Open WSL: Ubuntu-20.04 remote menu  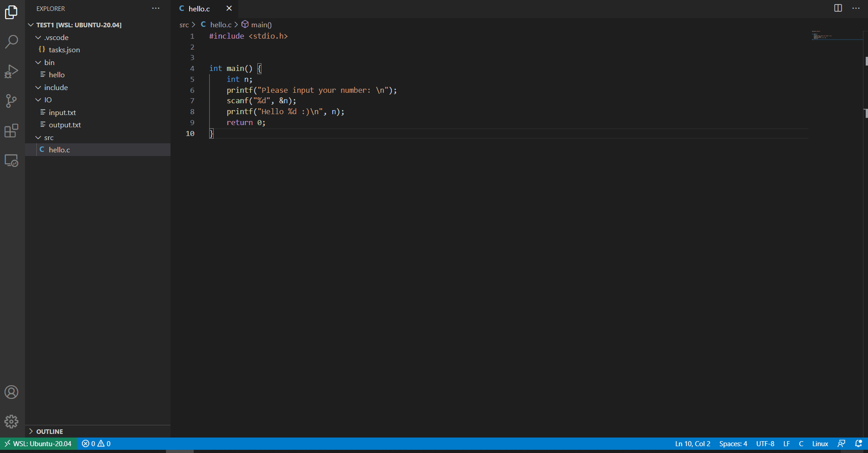click(x=38, y=443)
